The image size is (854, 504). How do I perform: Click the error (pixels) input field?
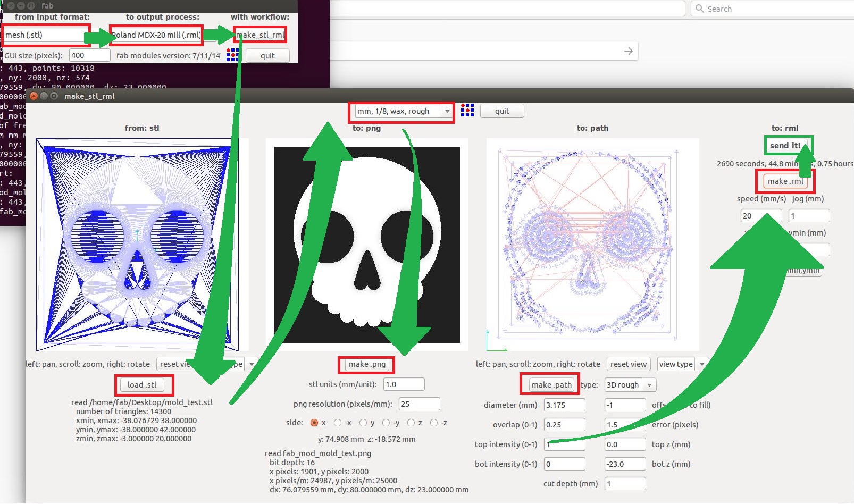click(x=625, y=425)
